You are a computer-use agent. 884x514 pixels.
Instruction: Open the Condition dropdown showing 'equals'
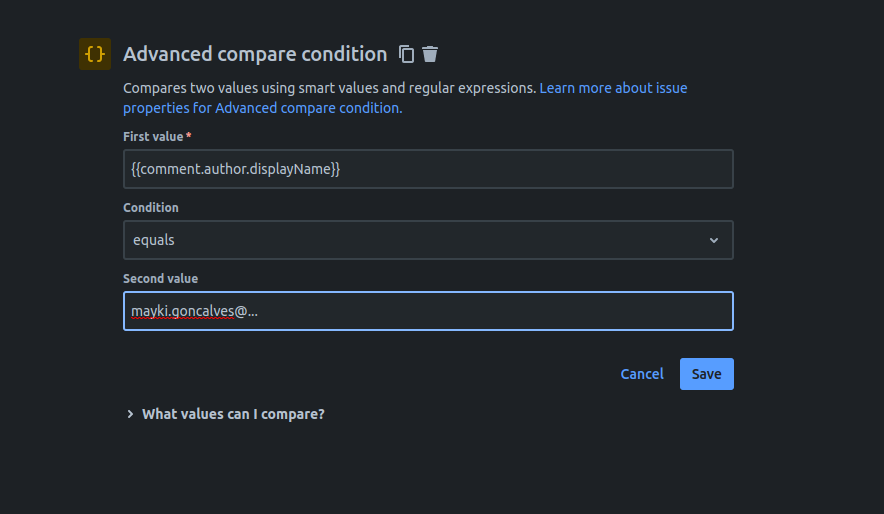pyautogui.click(x=428, y=240)
